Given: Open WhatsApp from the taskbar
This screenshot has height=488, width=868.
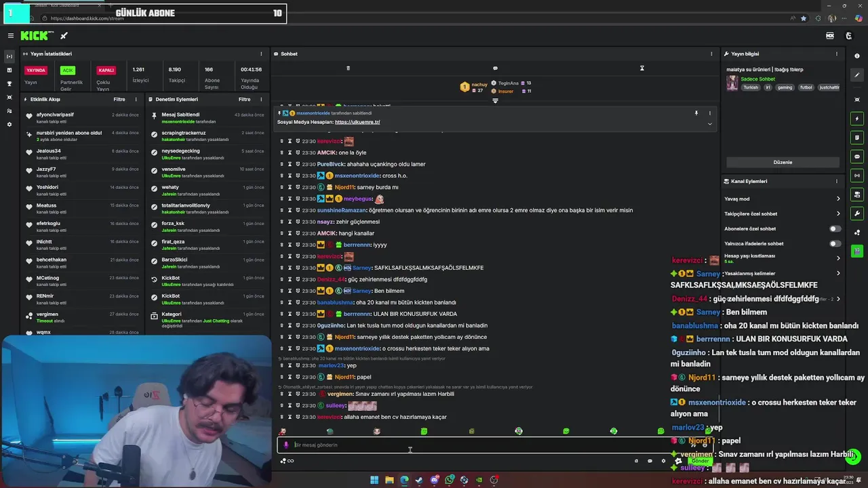Looking at the screenshot, I should coord(449,480).
